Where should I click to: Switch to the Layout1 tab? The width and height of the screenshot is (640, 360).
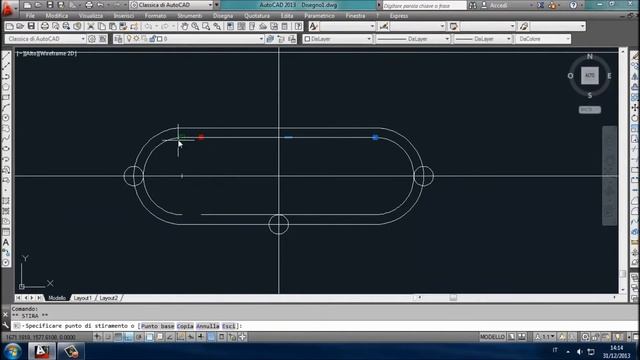click(82, 298)
